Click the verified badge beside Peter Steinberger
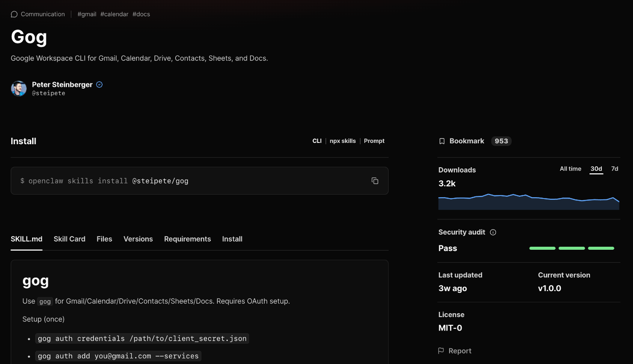The image size is (633, 364). [x=99, y=85]
